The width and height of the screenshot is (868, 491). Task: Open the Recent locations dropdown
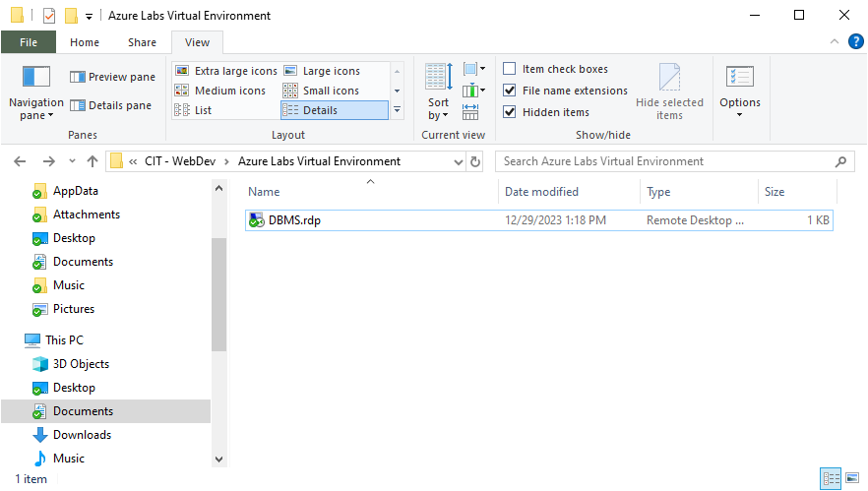pyautogui.click(x=72, y=161)
